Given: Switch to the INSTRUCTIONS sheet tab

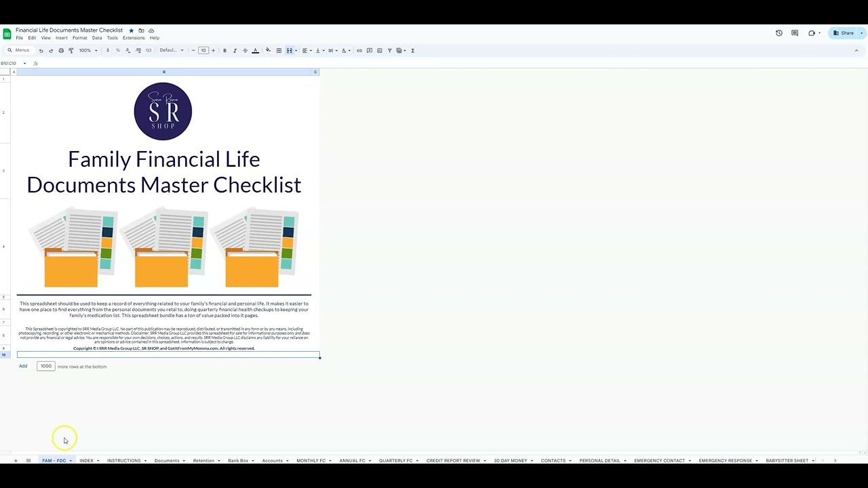Looking at the screenshot, I should coord(126,461).
